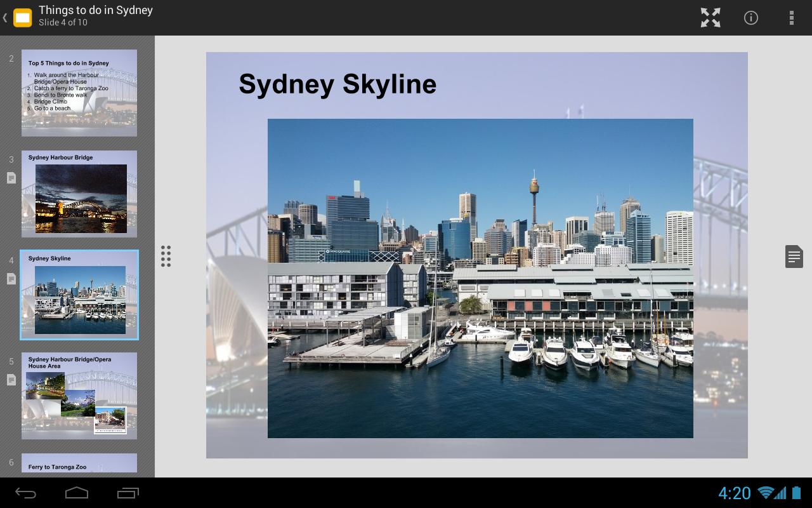812x508 pixels.
Task: Show speaker notes panel icon at right
Action: pos(794,257)
